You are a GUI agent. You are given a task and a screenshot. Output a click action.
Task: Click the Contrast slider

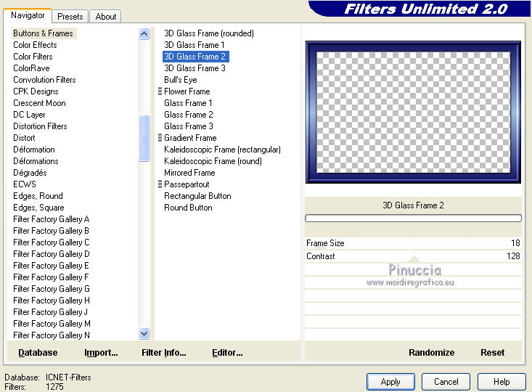[413, 256]
